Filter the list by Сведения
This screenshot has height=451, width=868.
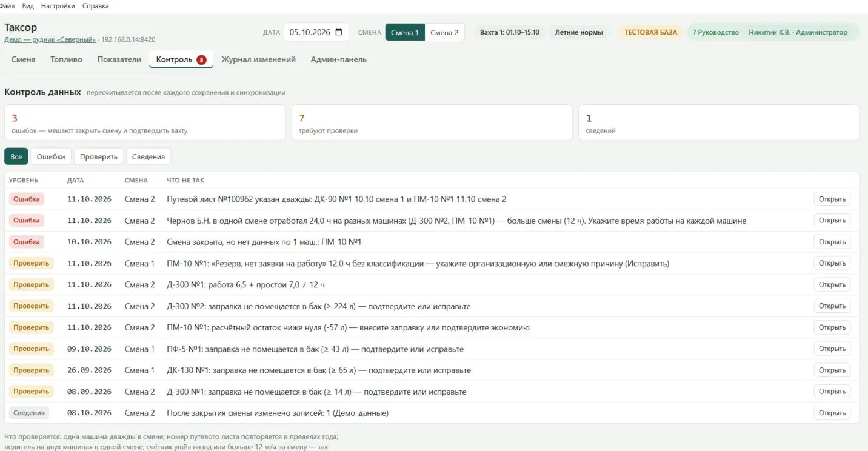(149, 156)
